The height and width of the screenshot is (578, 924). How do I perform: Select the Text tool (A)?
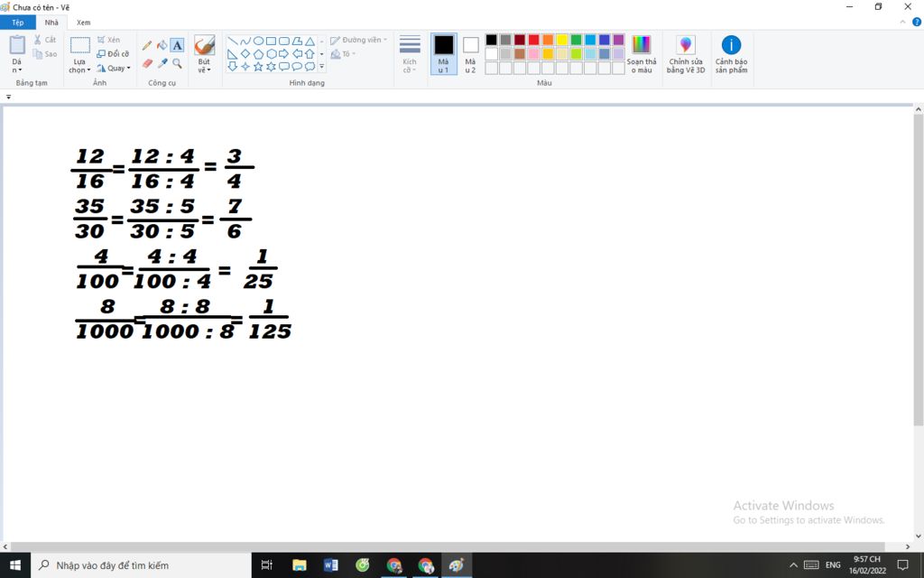coord(177,45)
